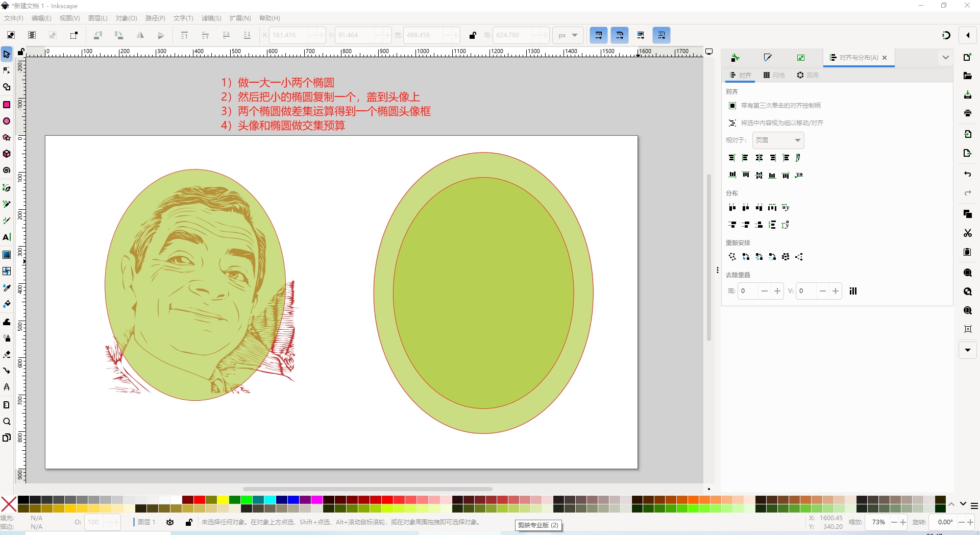Expand the dock panel list chevron

coord(945,58)
